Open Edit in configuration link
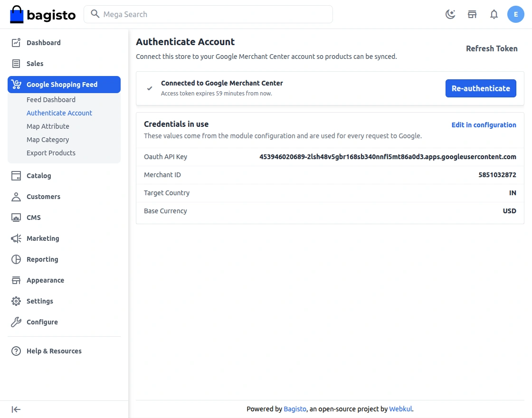 (484, 125)
